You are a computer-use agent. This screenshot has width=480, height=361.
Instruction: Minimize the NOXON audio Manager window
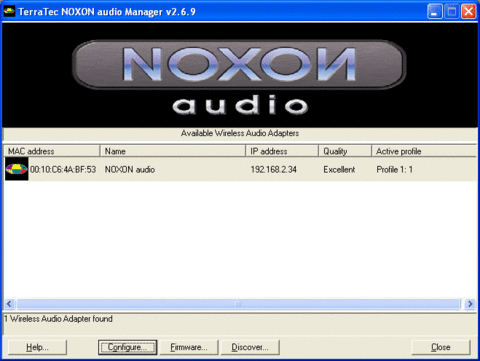click(435, 12)
